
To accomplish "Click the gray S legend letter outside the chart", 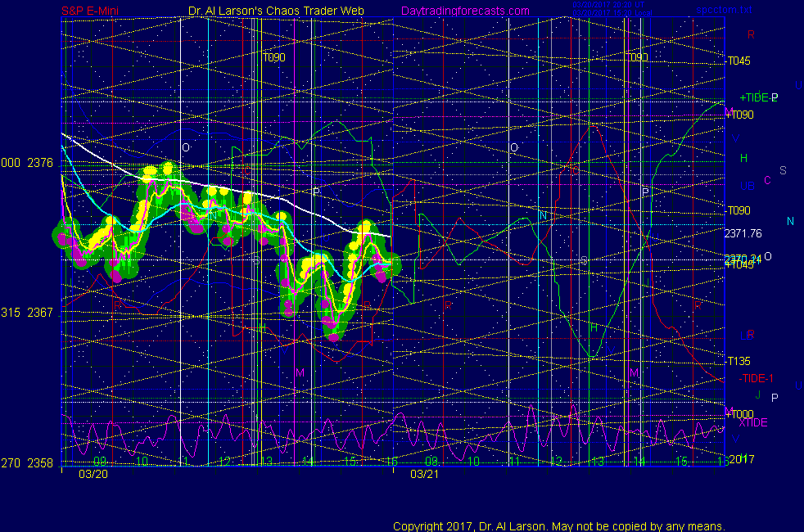I will pyautogui.click(x=783, y=170).
